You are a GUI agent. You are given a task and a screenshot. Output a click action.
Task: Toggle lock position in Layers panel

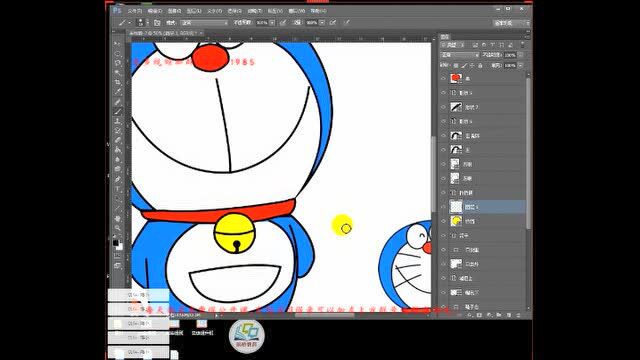[472, 65]
